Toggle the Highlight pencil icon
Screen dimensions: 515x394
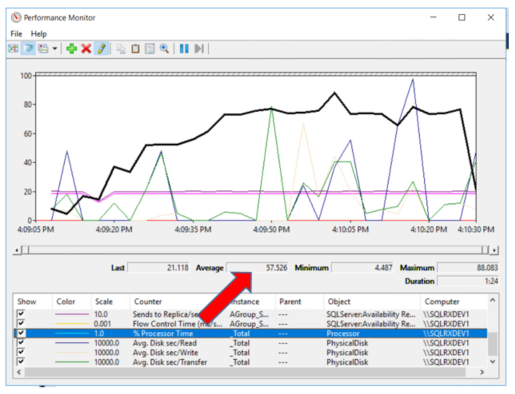pyautogui.click(x=101, y=49)
